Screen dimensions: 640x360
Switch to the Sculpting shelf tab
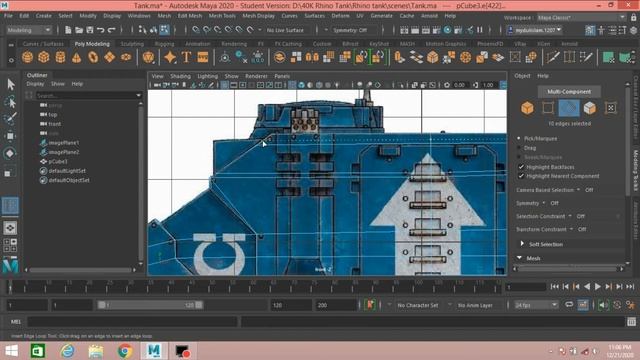click(132, 44)
